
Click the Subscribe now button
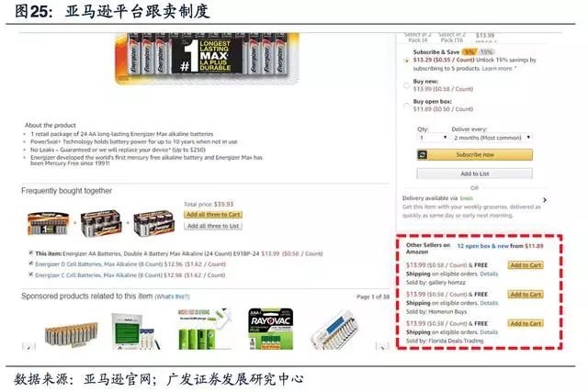click(x=475, y=154)
